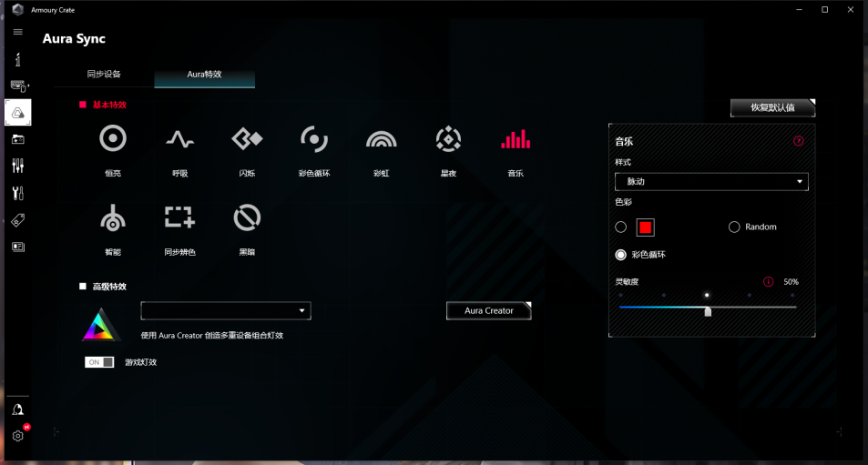
Task: Click the Aura Sync page title
Action: tap(74, 39)
